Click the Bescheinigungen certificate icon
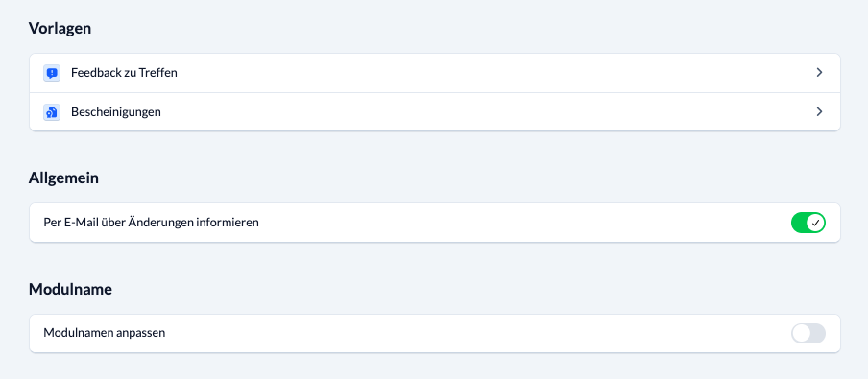Screen dimensions: 868x379 pos(52,111)
